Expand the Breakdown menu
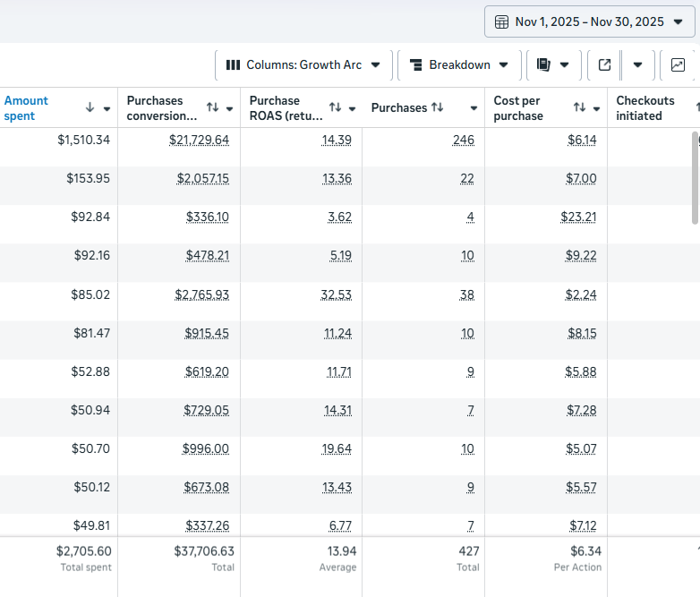 459,65
